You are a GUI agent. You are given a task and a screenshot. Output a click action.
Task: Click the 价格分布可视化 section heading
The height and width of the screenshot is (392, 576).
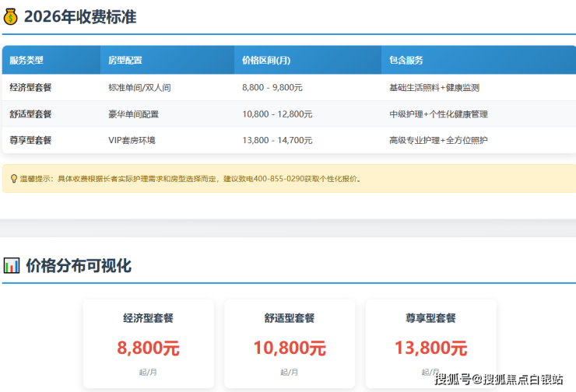79,265
